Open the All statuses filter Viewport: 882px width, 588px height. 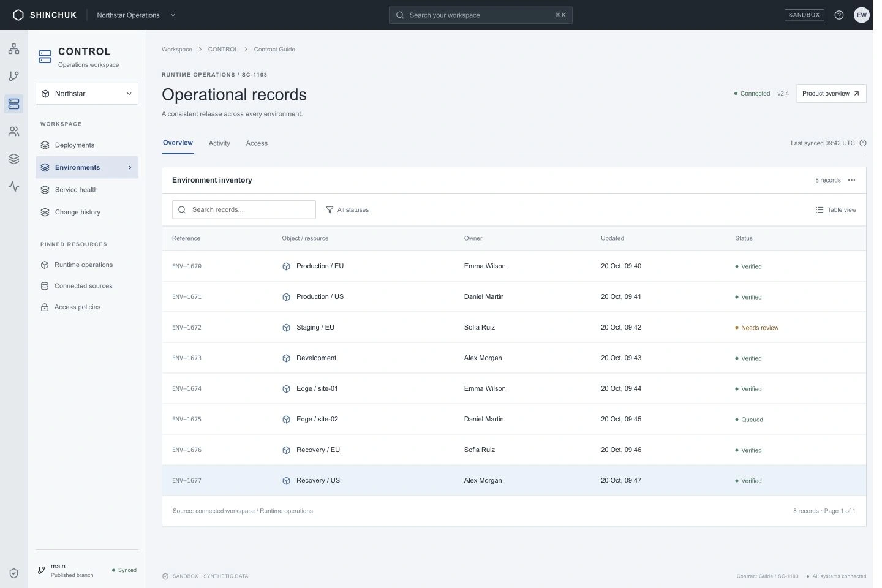[347, 210]
